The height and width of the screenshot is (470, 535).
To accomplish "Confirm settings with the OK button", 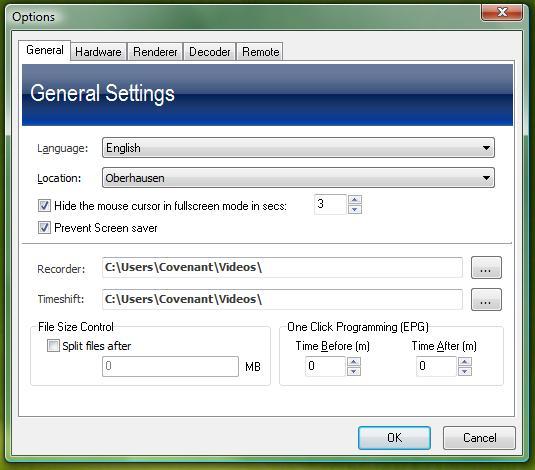I will pos(394,438).
